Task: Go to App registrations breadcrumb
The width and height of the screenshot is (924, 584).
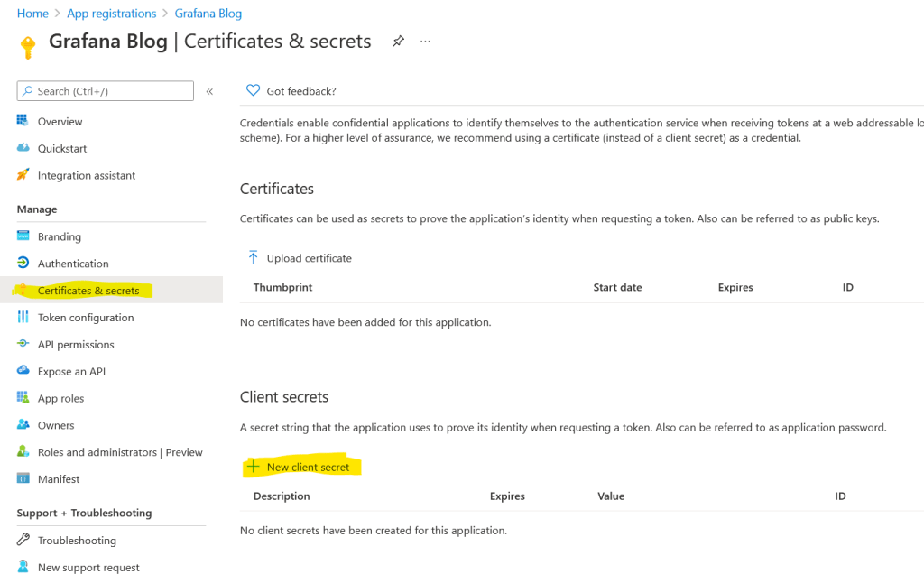Action: [x=112, y=14]
